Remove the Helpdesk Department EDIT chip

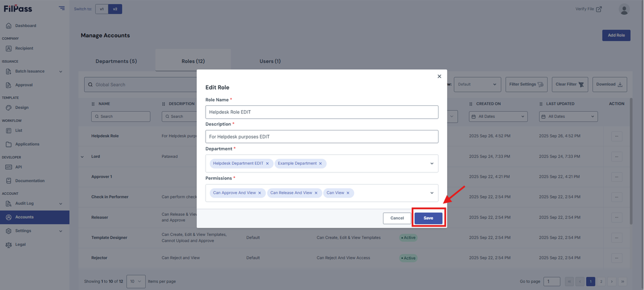pyautogui.click(x=267, y=163)
